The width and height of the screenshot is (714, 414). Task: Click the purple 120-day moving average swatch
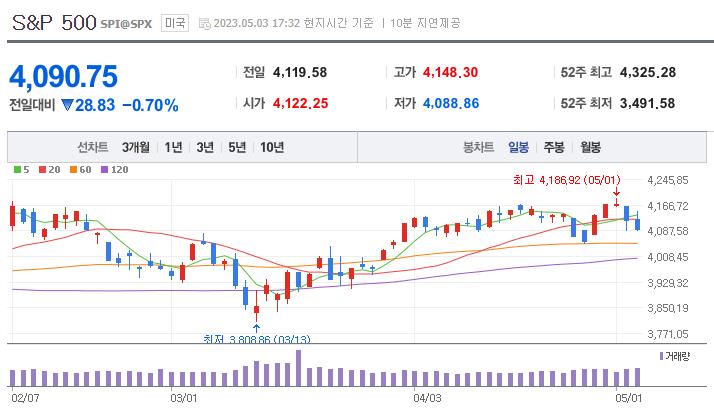(x=104, y=169)
